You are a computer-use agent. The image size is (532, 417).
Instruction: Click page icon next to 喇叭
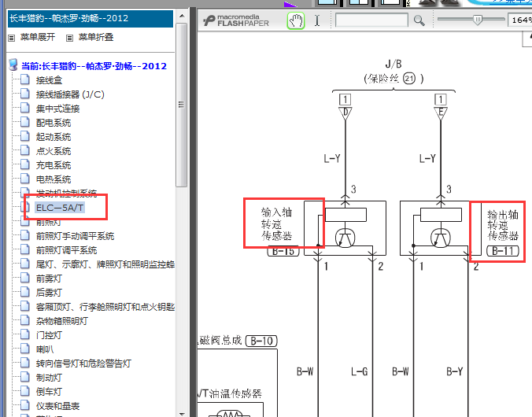click(24, 349)
